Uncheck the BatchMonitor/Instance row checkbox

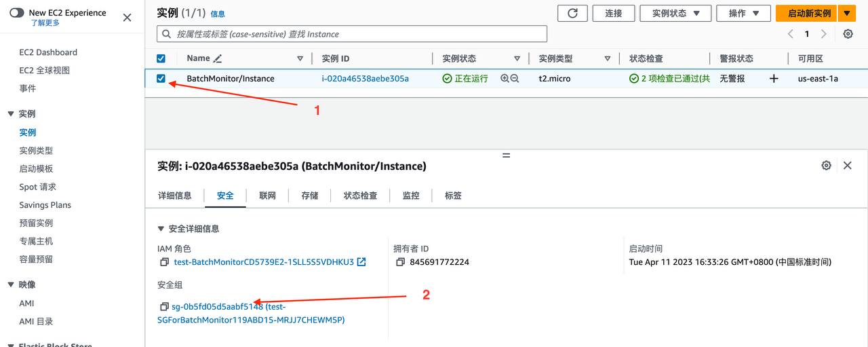161,78
